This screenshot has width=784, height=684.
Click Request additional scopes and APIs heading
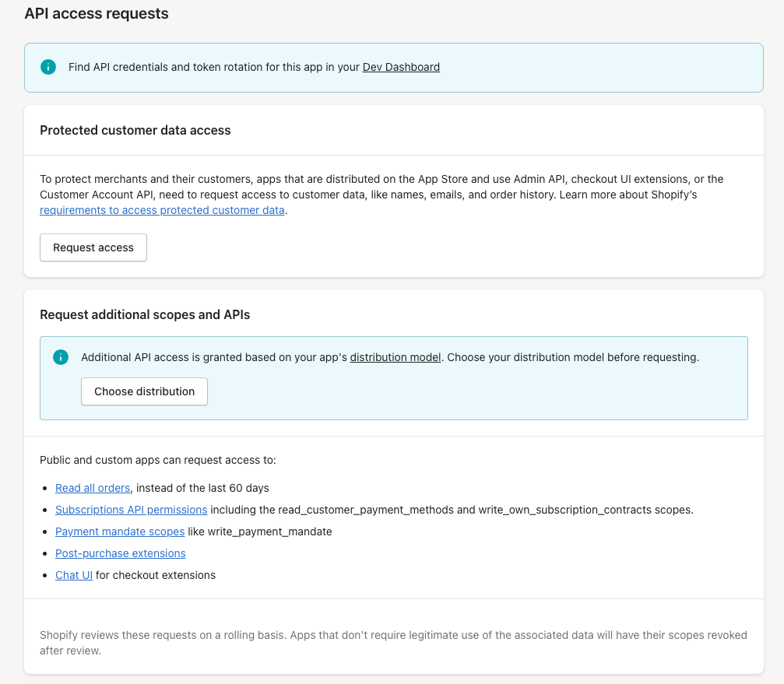coord(145,315)
